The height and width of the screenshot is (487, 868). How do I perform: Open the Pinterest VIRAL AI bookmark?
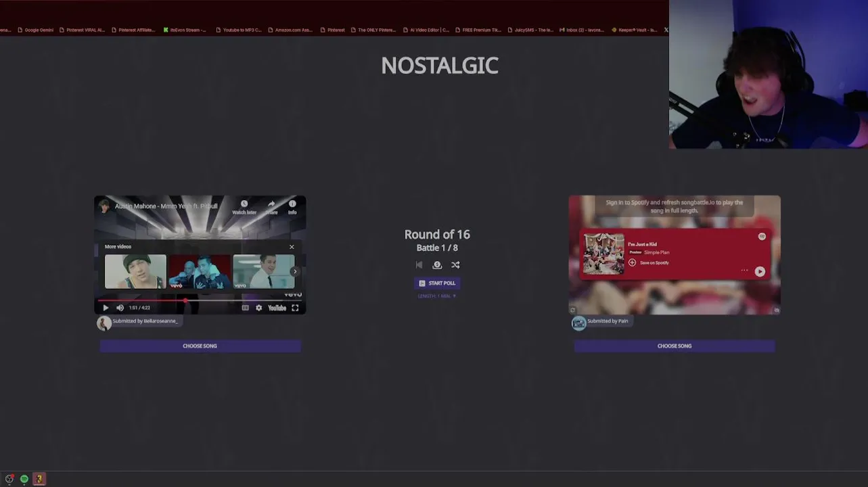[82, 30]
